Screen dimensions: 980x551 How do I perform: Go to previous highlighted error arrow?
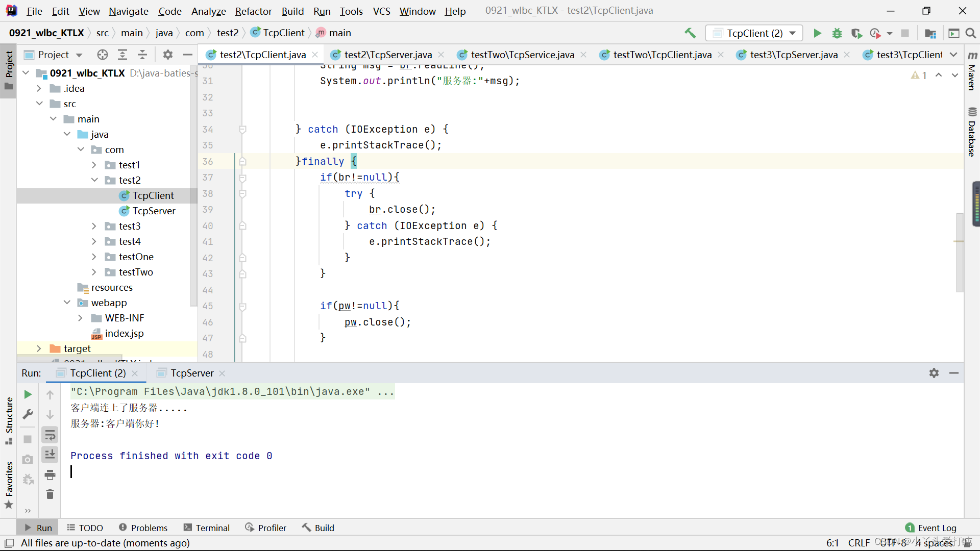(x=939, y=75)
